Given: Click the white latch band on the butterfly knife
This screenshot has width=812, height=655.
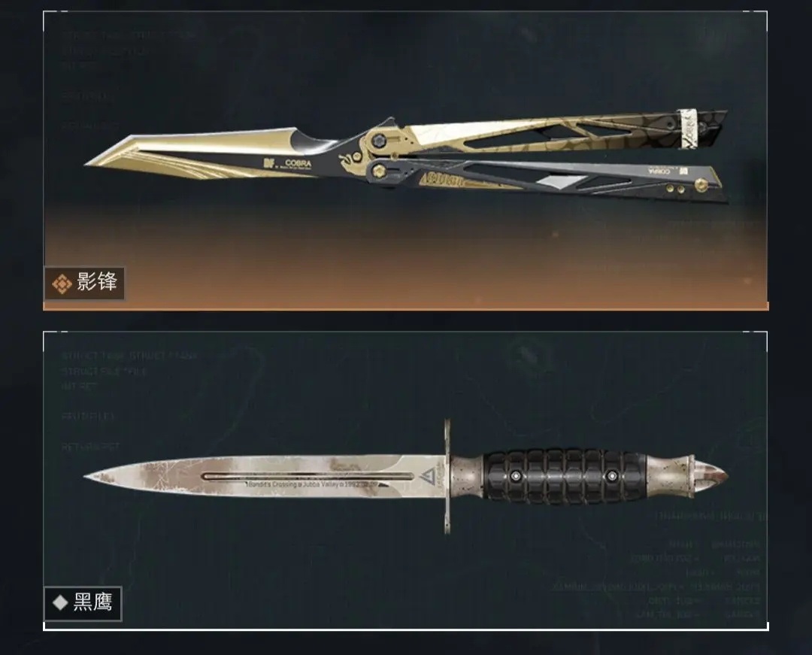Looking at the screenshot, I should [688, 129].
